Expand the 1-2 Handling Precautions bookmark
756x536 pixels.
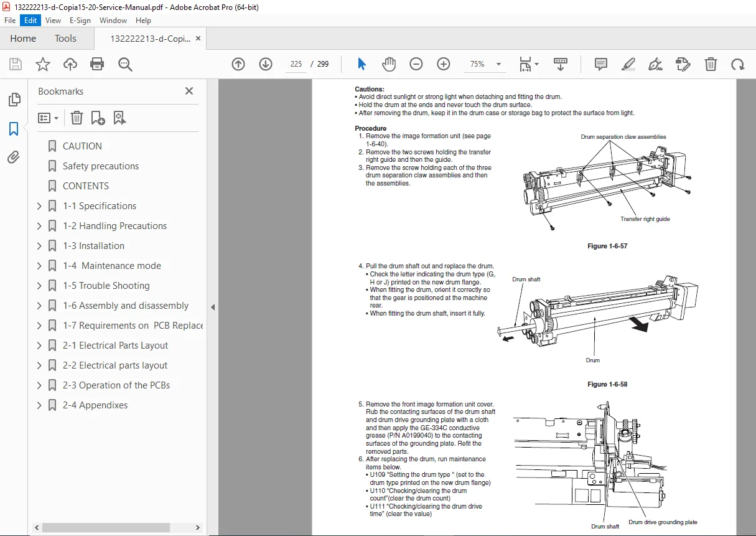[x=40, y=226]
